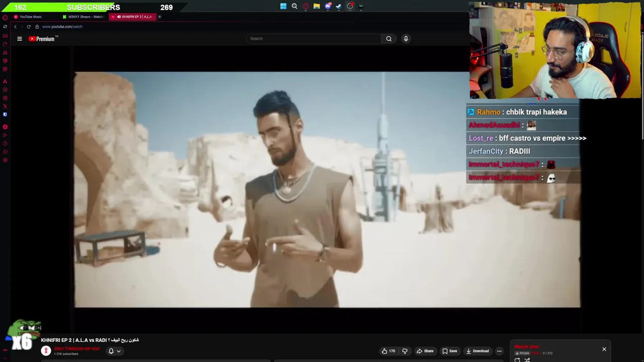
Task: Open a new browser tab with plus
Action: pos(159,17)
